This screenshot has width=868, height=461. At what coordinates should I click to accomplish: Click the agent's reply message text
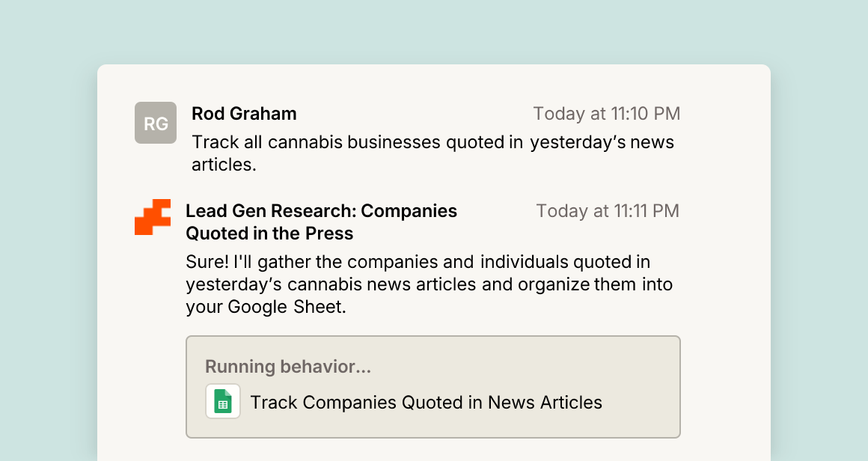point(430,284)
